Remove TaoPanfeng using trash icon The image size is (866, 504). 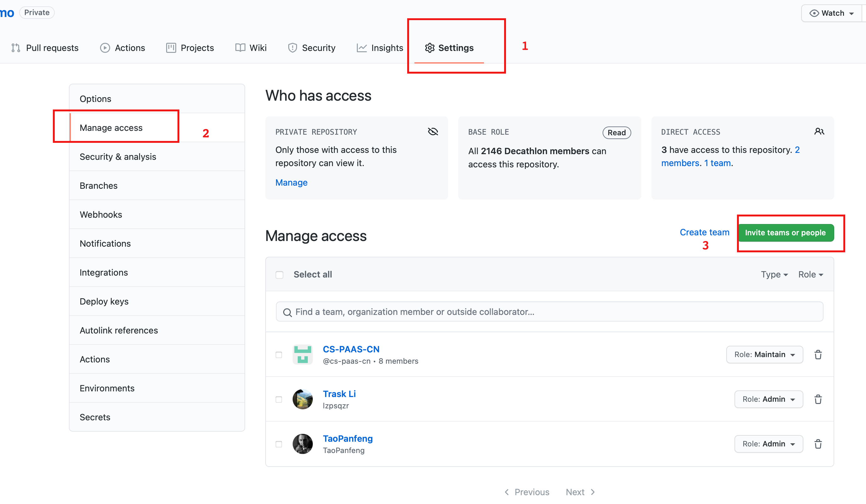(x=818, y=444)
